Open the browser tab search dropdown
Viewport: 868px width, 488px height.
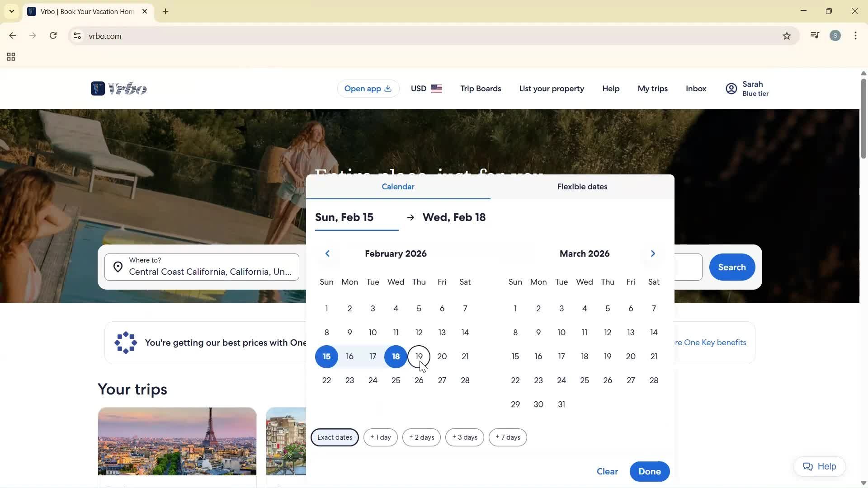(12, 11)
